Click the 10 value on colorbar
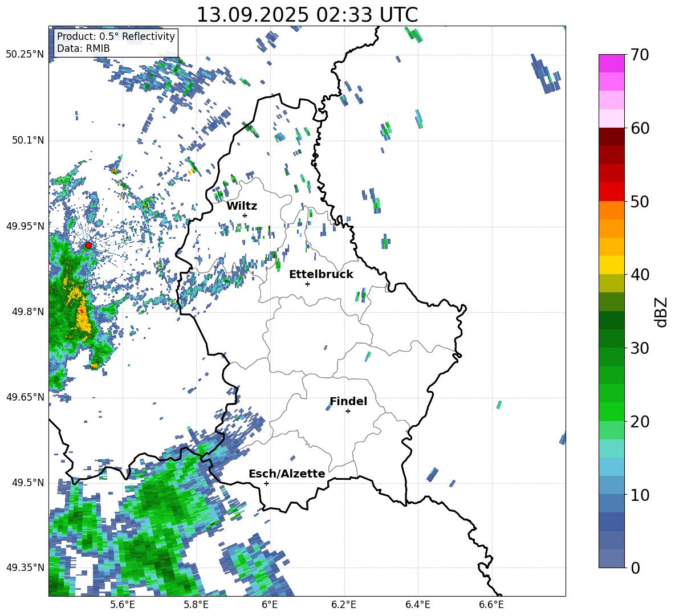This screenshot has width=675, height=616. tap(639, 495)
